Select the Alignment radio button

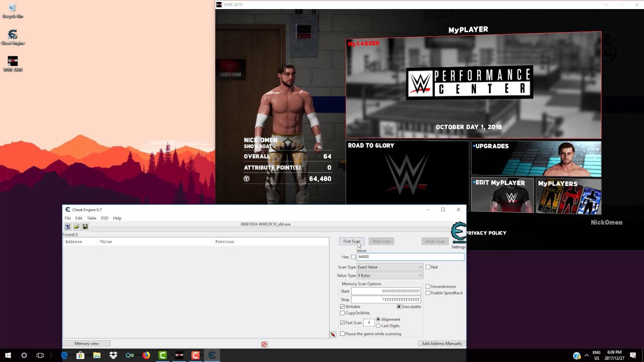point(378,319)
